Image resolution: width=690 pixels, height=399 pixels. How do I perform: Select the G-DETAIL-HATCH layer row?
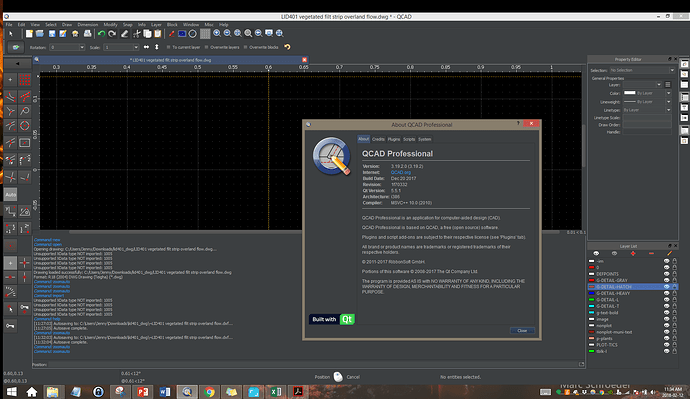(633, 287)
